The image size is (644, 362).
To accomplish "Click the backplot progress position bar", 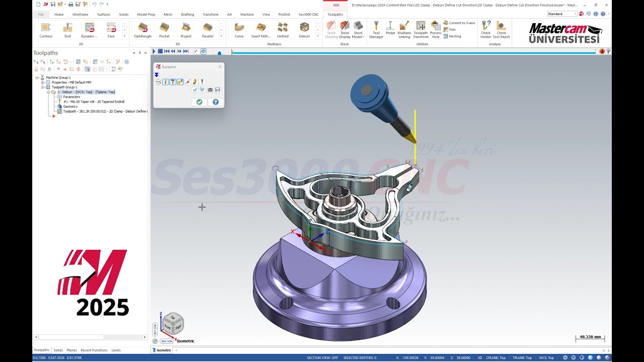I will (x=414, y=52).
